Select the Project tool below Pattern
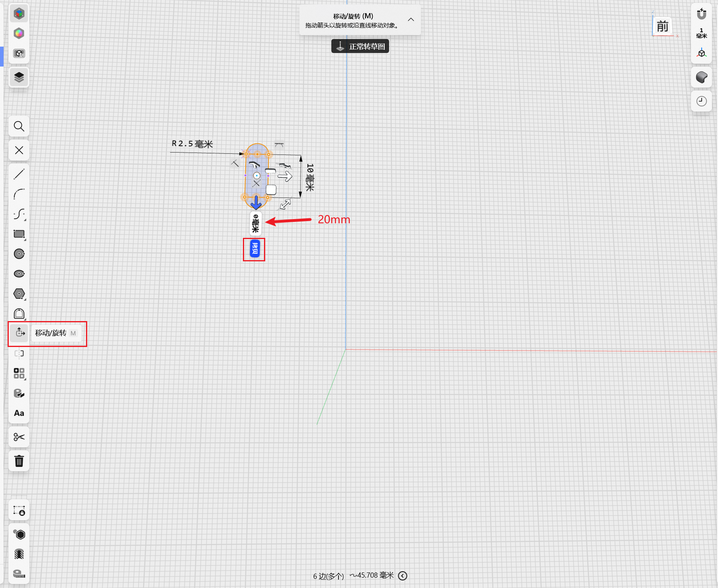 pyautogui.click(x=19, y=393)
